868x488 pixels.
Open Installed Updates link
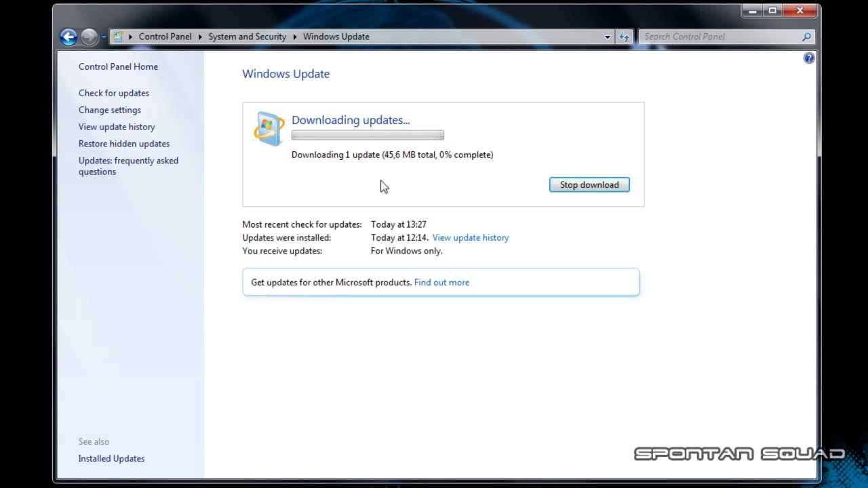[111, 458]
